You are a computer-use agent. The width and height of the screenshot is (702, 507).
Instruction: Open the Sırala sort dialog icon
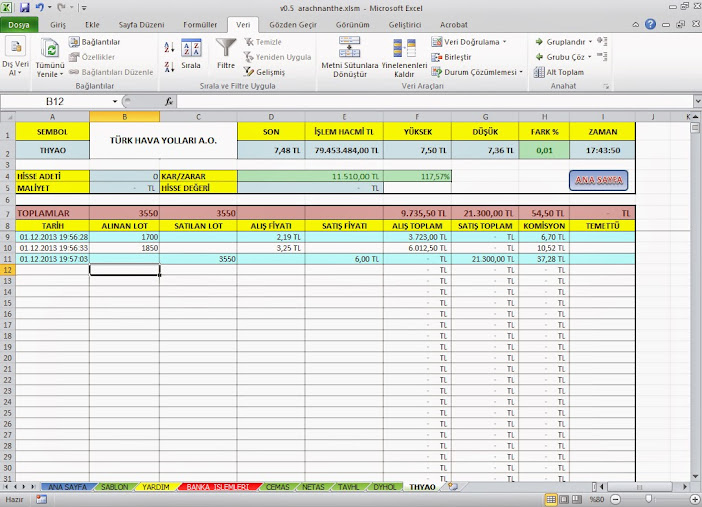pyautogui.click(x=191, y=48)
